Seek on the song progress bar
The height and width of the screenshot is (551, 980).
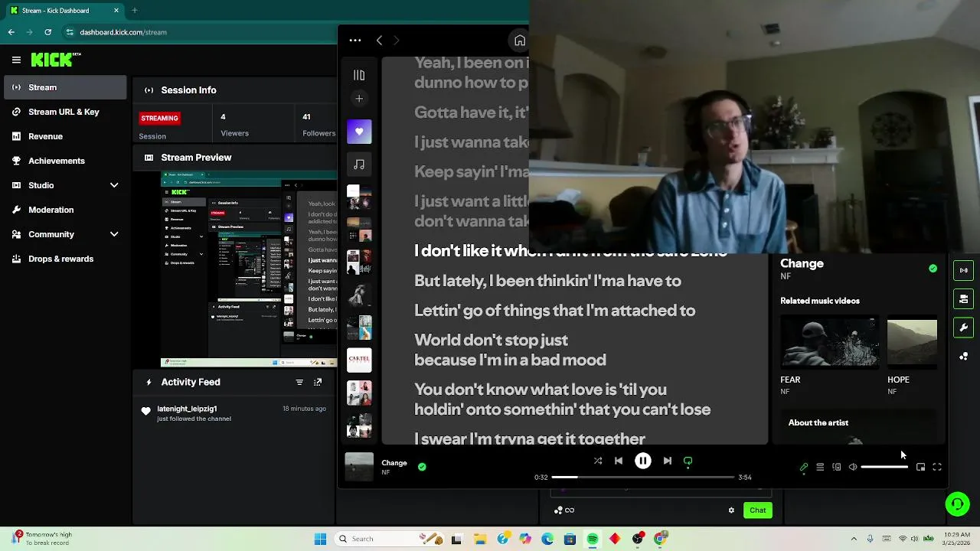coord(643,477)
